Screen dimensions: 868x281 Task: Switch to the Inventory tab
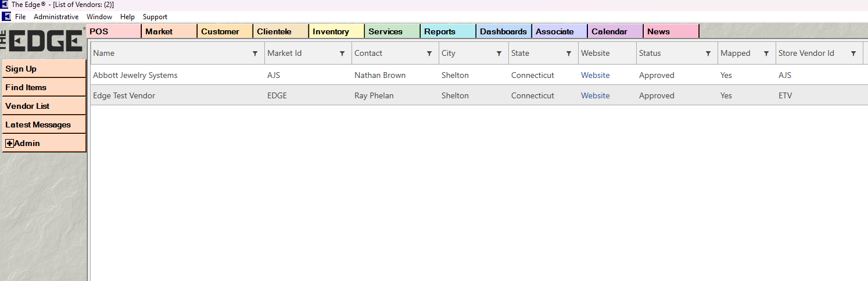coord(331,31)
